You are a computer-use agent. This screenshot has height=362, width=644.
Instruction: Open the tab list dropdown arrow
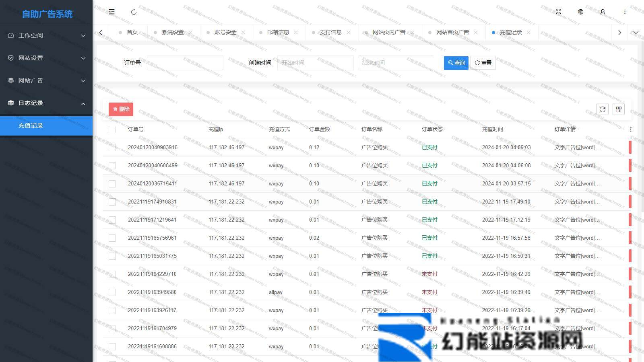[636, 33]
